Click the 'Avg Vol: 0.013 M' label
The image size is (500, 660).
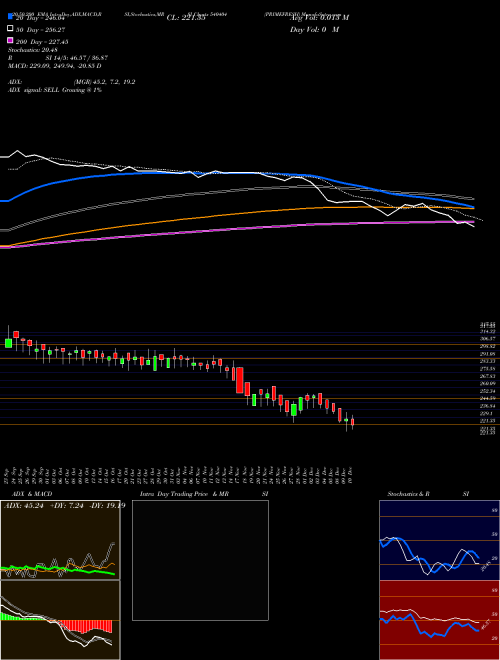[x=319, y=18]
